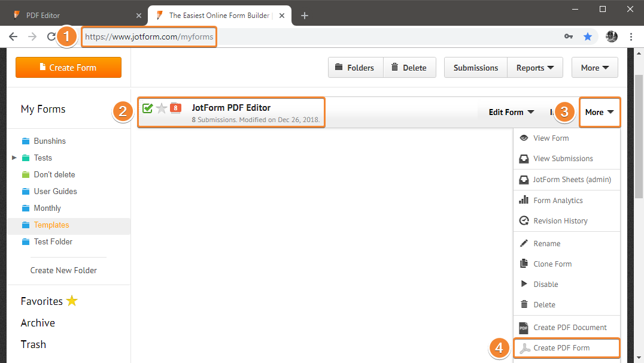Select Clone Form

[567, 264]
